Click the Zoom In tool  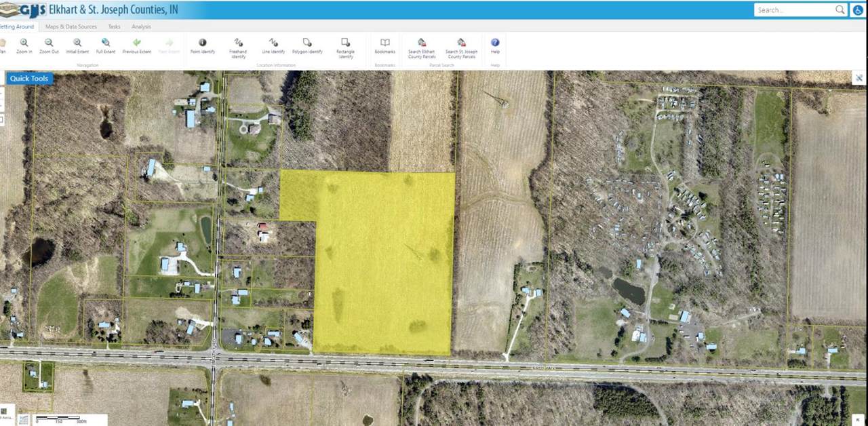point(24,45)
